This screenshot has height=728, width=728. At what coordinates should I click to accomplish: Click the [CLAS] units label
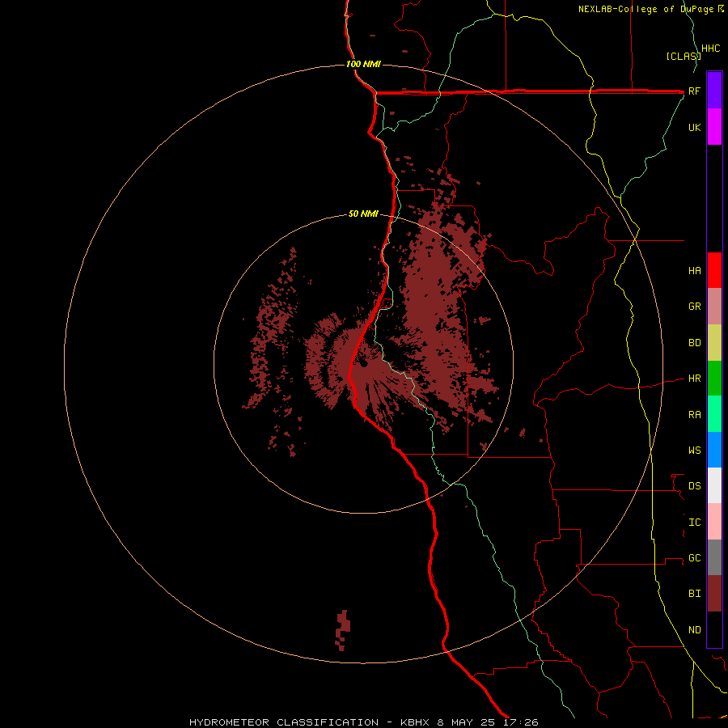tap(684, 56)
